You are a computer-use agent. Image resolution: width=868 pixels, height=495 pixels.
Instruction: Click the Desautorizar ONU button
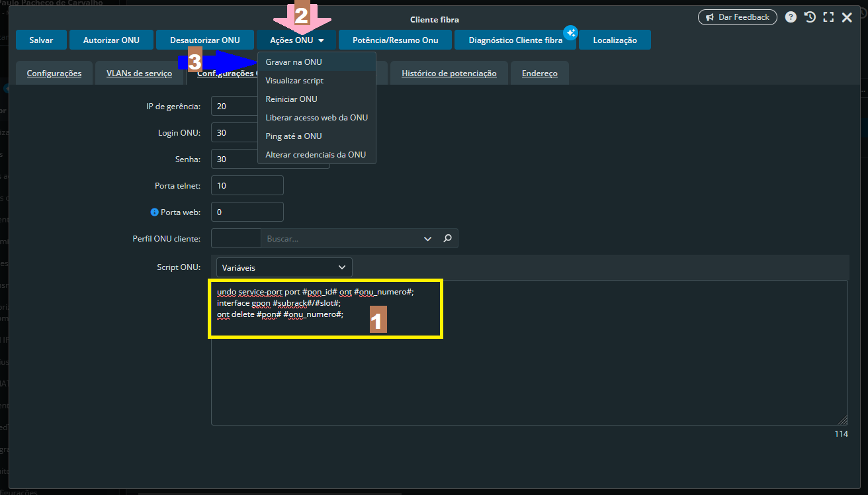tap(204, 40)
